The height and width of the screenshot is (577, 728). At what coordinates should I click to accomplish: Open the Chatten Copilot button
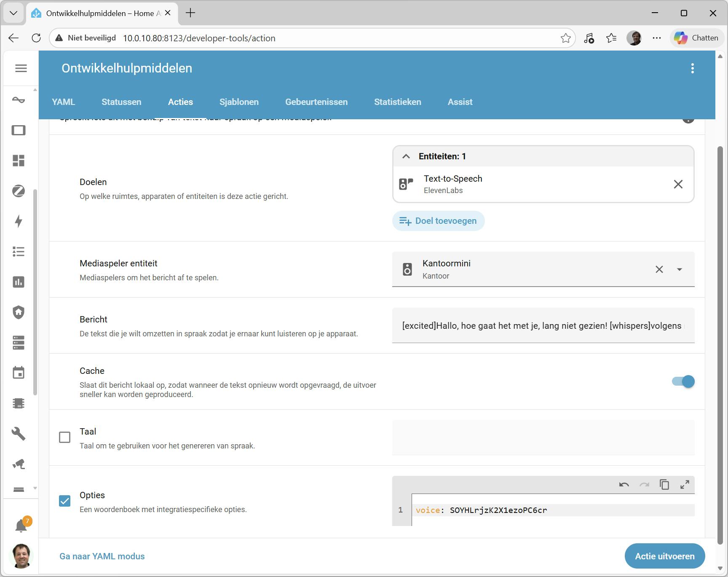(696, 38)
